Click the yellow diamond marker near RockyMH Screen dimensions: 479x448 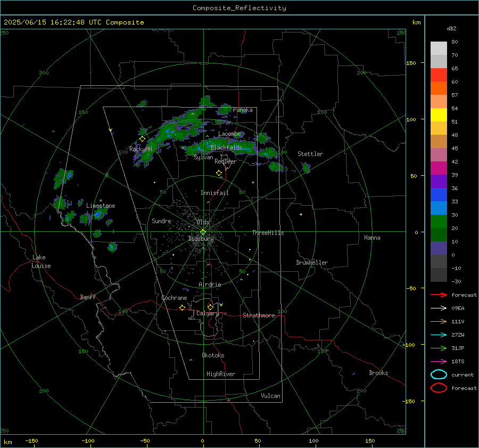click(142, 139)
